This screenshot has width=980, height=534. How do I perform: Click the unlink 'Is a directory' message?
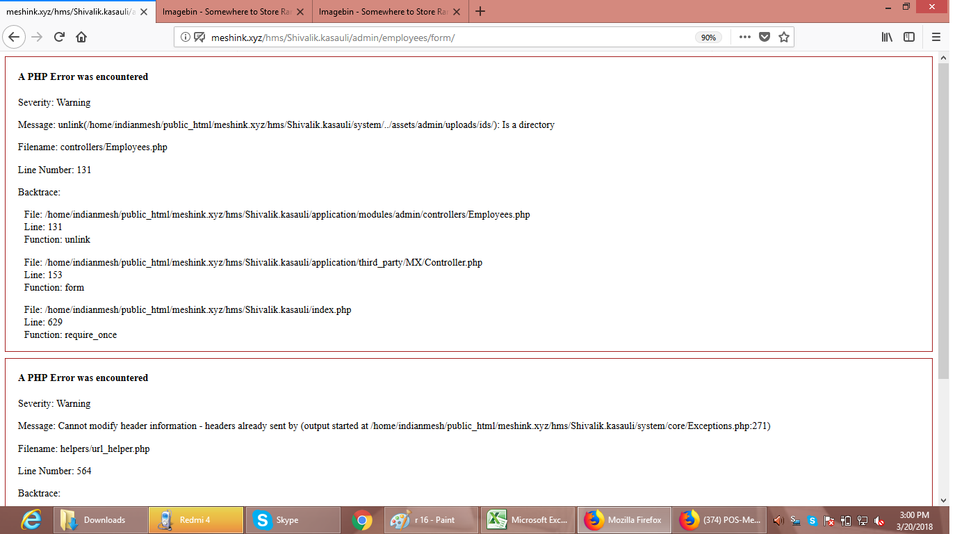coord(286,125)
